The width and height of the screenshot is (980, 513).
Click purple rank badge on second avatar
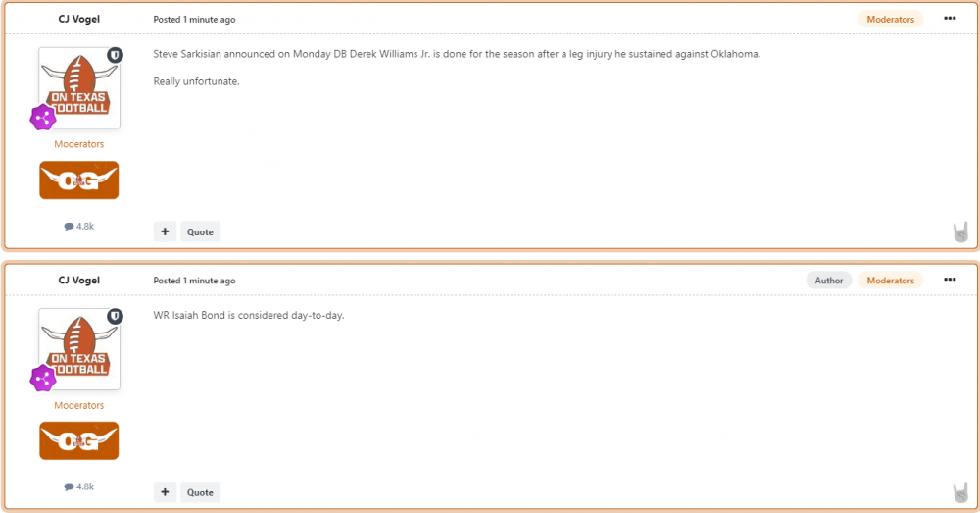click(42, 379)
